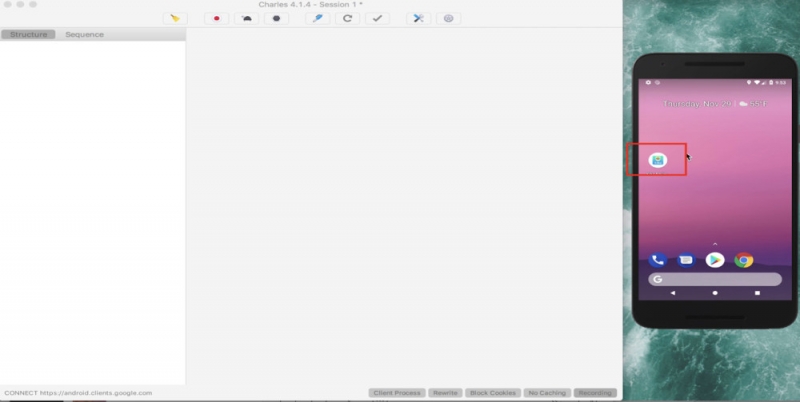
Task: Open the settings gear icon in toolbar
Action: pos(448,18)
